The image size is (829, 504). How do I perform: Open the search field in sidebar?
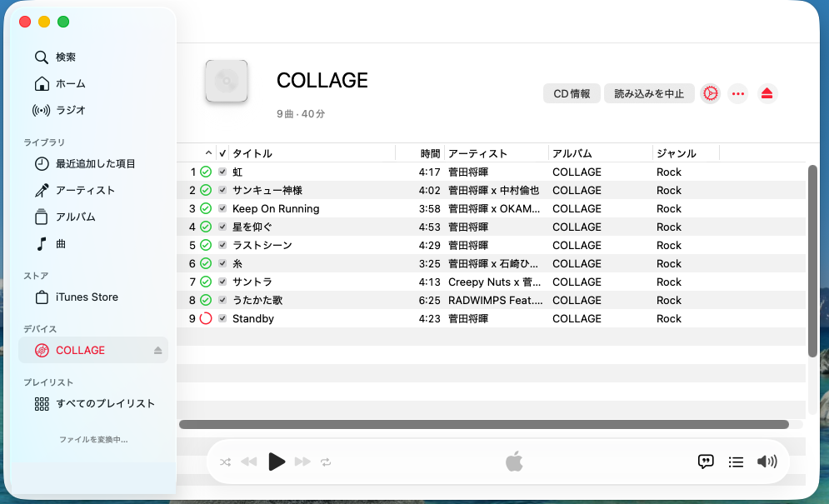[56, 57]
